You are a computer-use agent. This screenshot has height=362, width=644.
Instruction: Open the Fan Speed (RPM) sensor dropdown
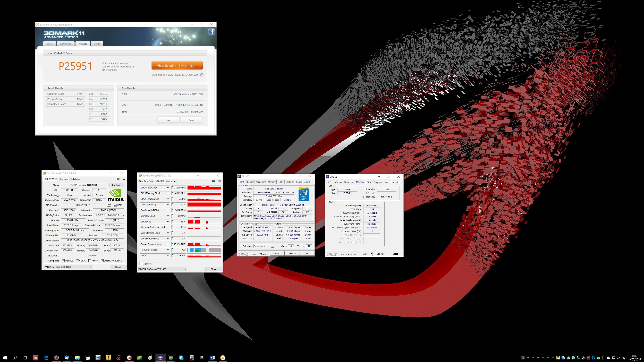coord(168,210)
